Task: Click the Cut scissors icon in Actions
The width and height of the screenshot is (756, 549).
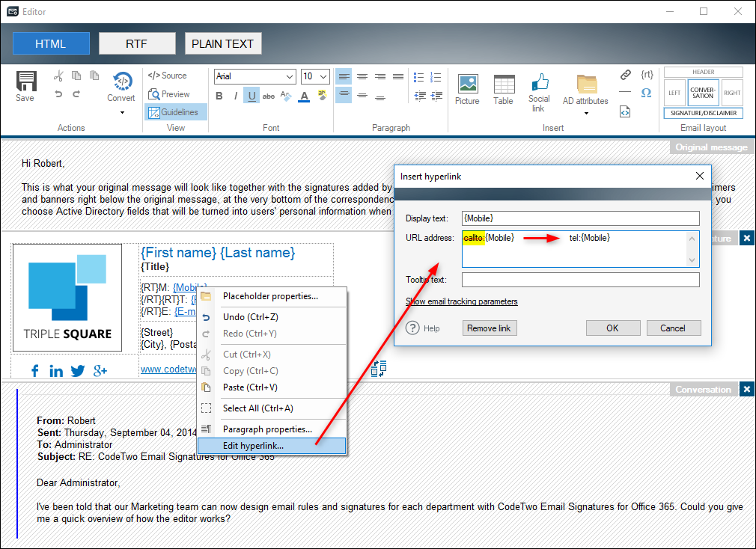Action: click(x=58, y=76)
